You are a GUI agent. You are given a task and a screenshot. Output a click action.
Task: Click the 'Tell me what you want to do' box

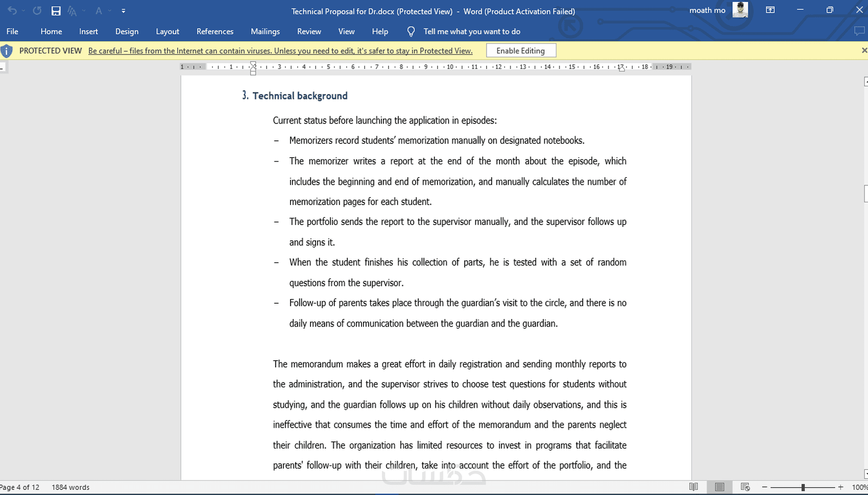472,32
